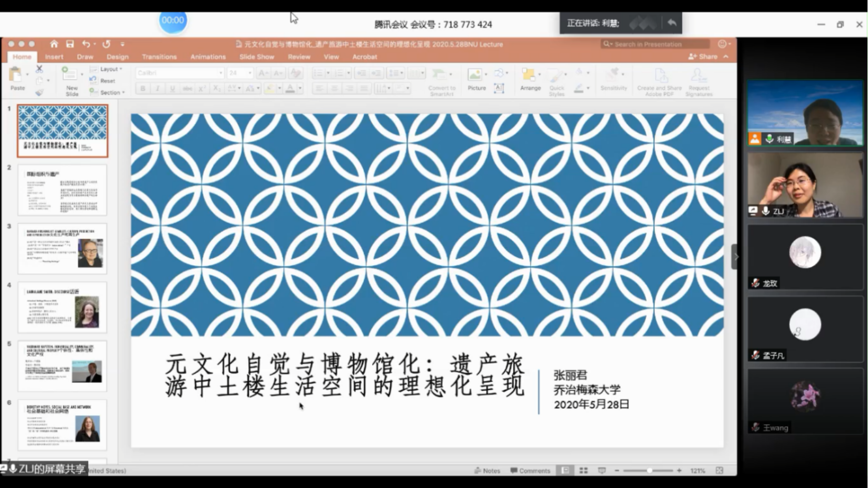Screen dimensions: 868x488
Task: Toggle Italic formatting
Action: click(x=157, y=88)
